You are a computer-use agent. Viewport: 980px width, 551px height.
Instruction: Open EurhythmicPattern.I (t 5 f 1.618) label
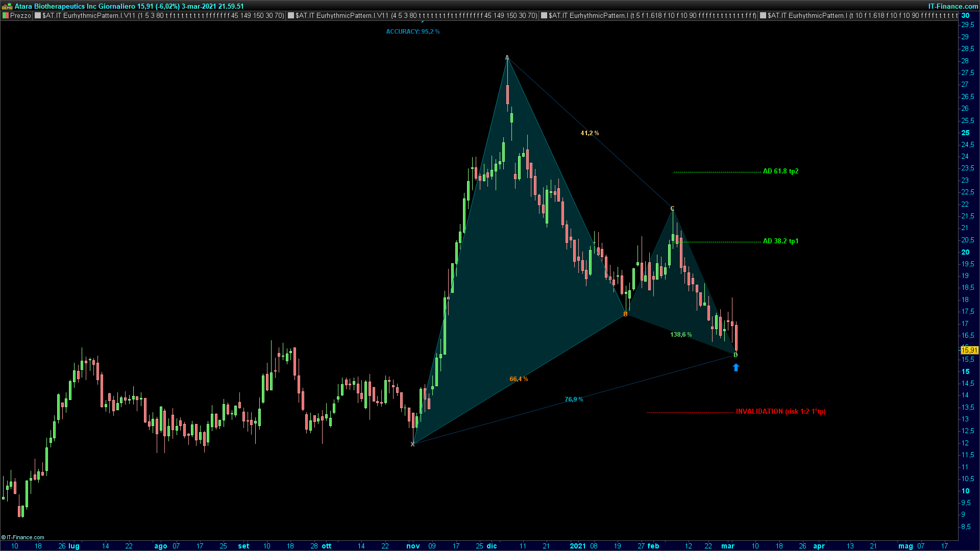652,16
